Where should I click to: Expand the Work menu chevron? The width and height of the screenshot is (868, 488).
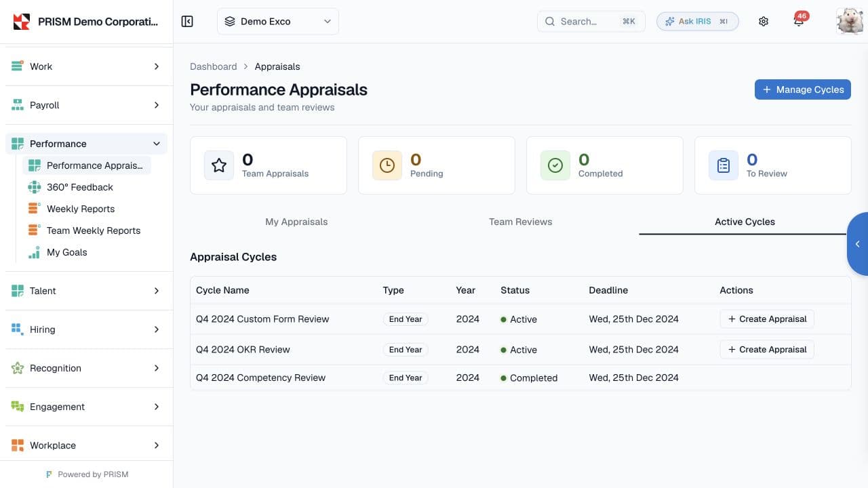coord(157,66)
